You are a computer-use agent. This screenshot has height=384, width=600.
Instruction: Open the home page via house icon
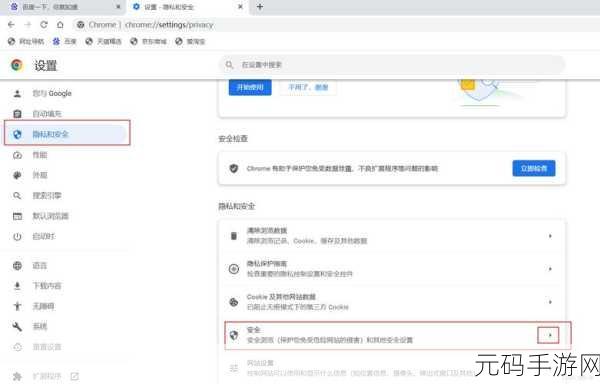coord(60,24)
